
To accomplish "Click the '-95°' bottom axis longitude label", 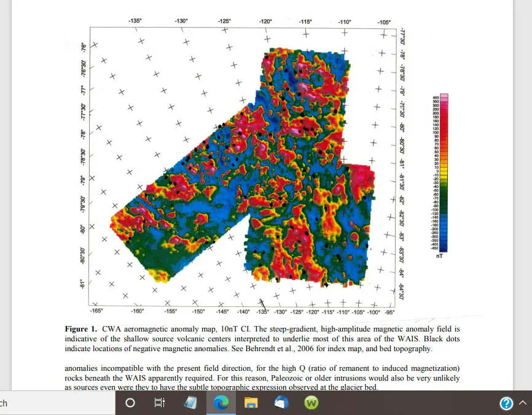I will [x=390, y=312].
